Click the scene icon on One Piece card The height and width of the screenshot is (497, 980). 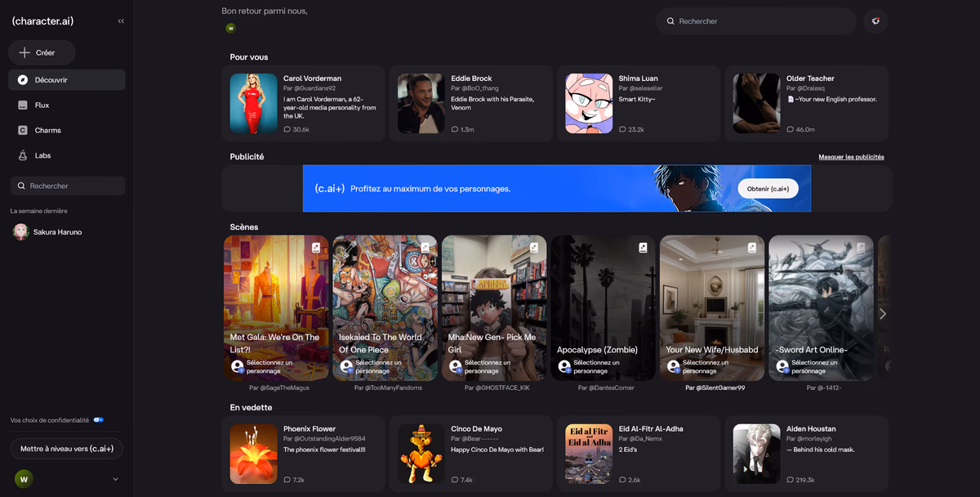425,247
